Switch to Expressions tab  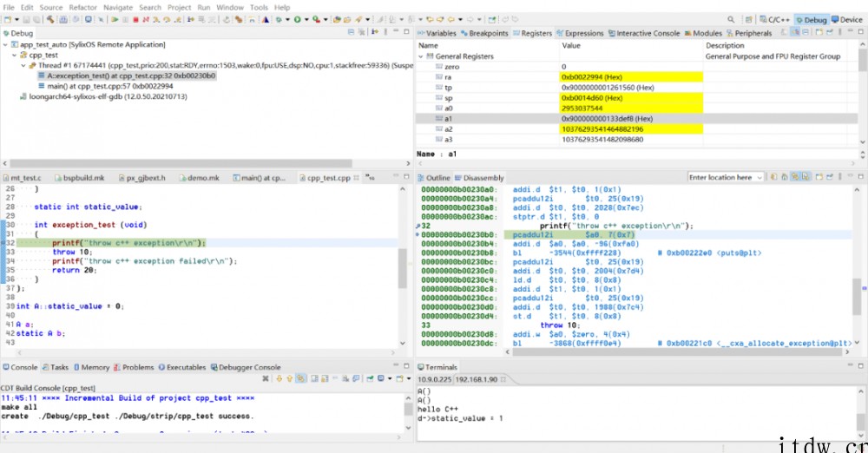[580, 33]
